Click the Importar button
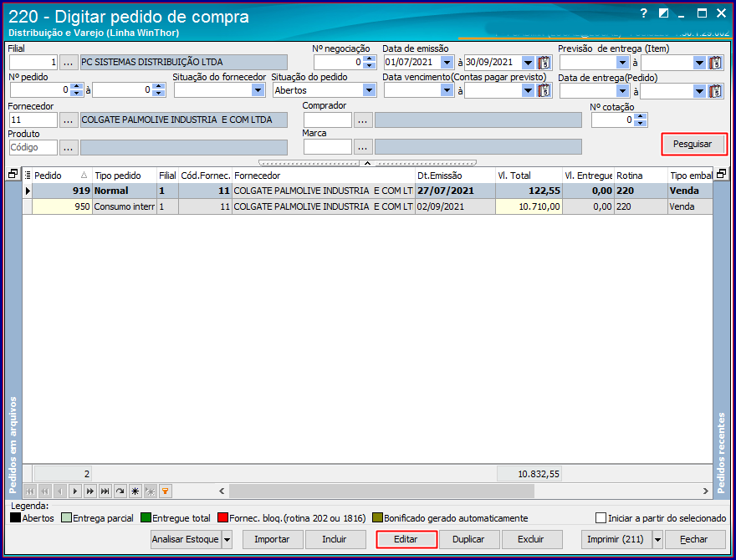 coord(273,539)
